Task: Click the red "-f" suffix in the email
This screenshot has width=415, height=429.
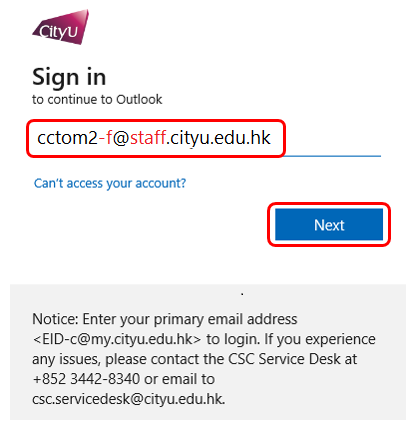Action: 105,138
